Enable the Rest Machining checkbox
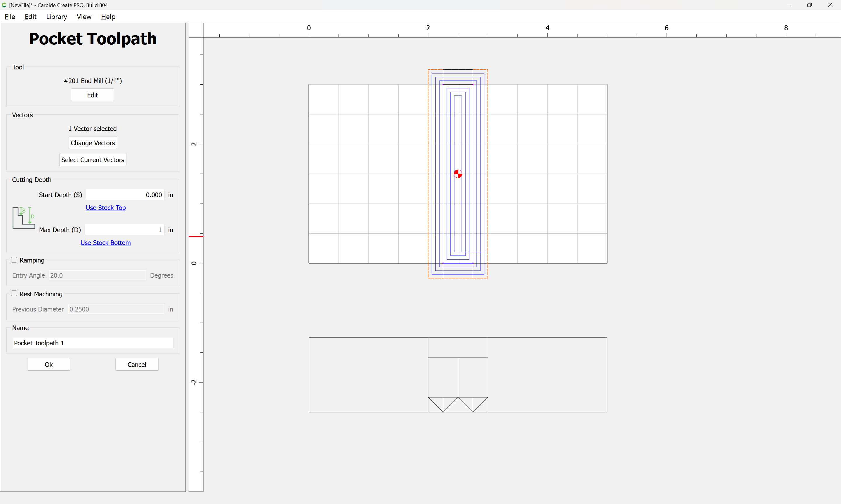Screen dimensions: 841x504 point(14,294)
